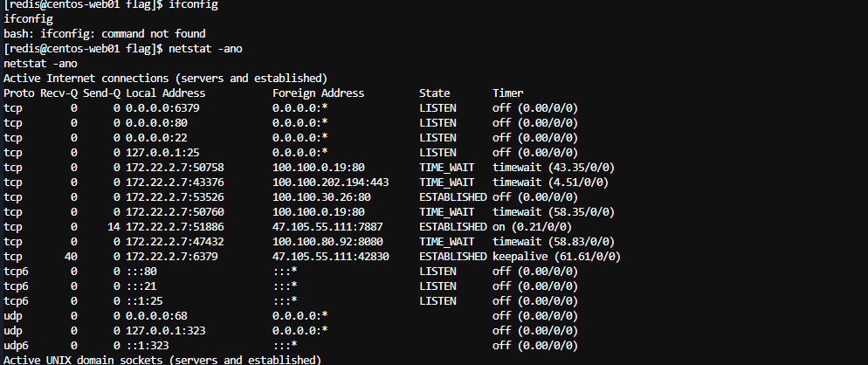Click the Send-Q value 14
This screenshot has width=868, height=365.
click(114, 227)
